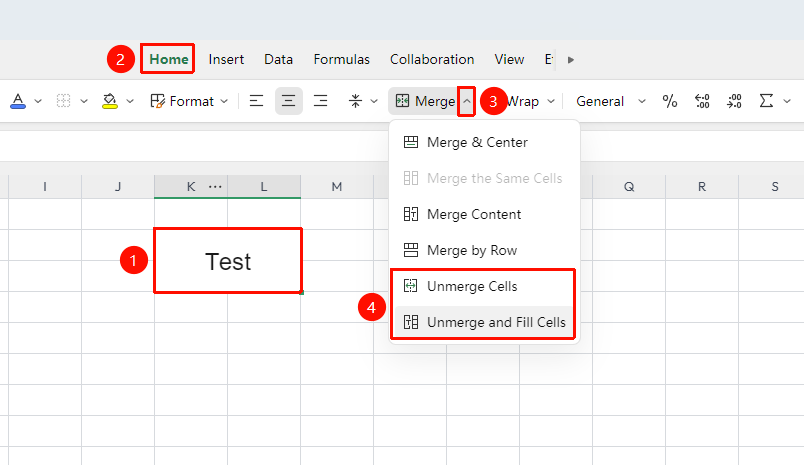Screen dimensions: 804x465
Task: Click the vertical middle align icon
Action: pyautogui.click(x=355, y=101)
